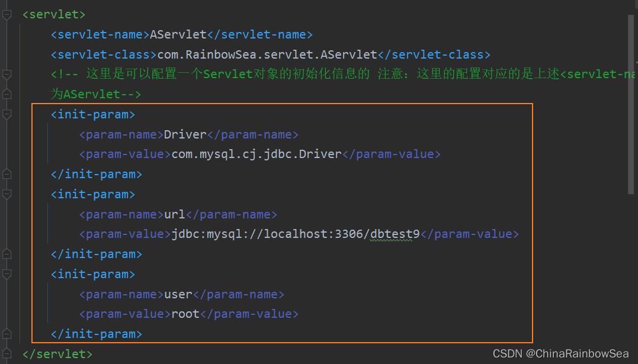Click the closing </servlet> tag text
The width and height of the screenshot is (638, 364).
(57, 354)
